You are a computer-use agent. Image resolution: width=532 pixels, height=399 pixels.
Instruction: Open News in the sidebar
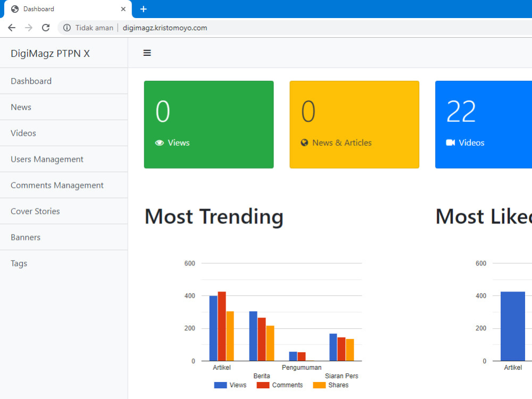tap(64, 107)
